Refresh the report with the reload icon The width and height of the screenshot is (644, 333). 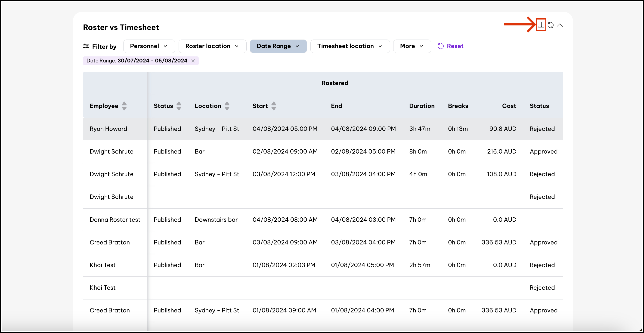click(x=551, y=25)
